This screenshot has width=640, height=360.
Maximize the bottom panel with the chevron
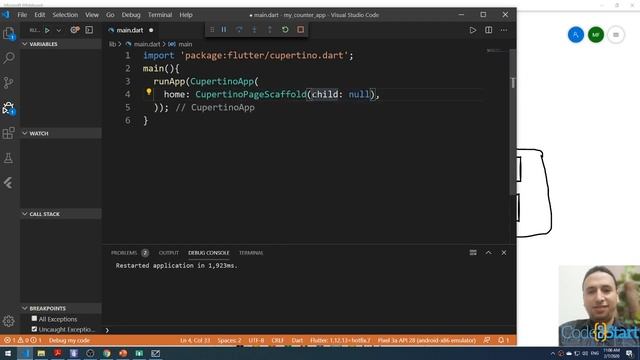click(x=489, y=253)
